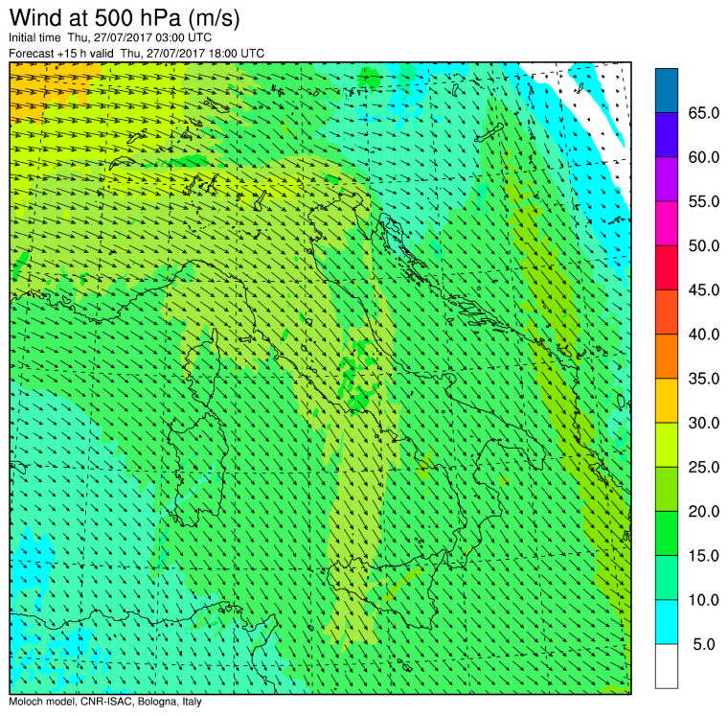Click the 15.0 legend label

pyautogui.click(x=704, y=555)
